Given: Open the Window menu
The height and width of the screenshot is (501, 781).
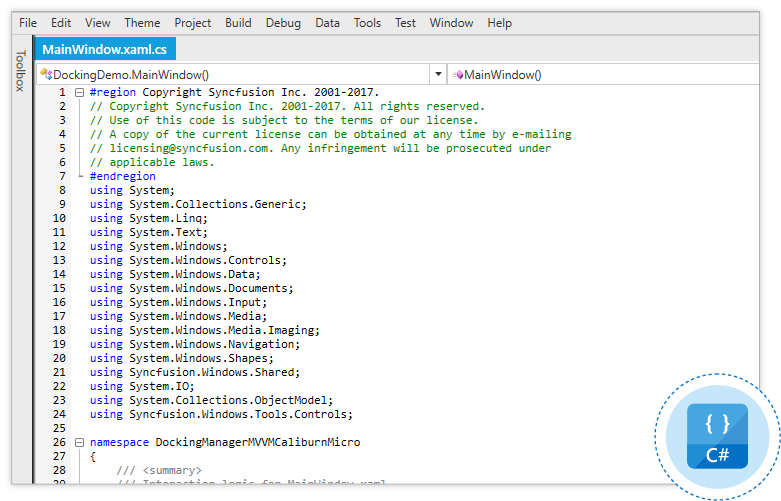Looking at the screenshot, I should (451, 23).
